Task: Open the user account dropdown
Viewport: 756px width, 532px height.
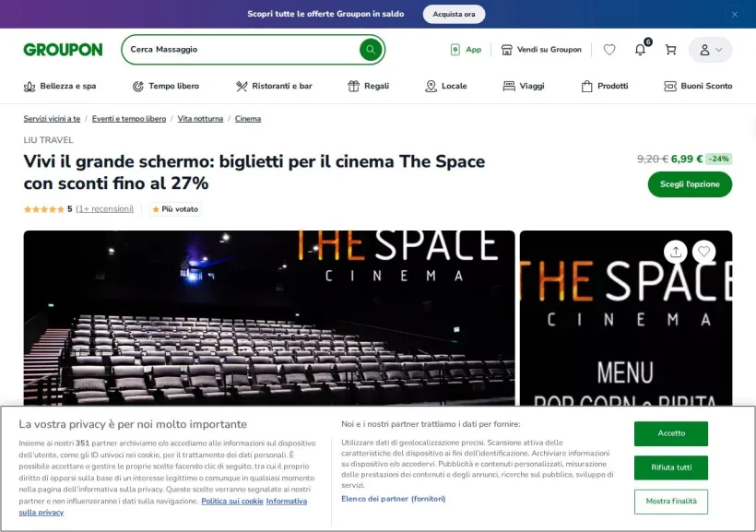Action: click(710, 49)
